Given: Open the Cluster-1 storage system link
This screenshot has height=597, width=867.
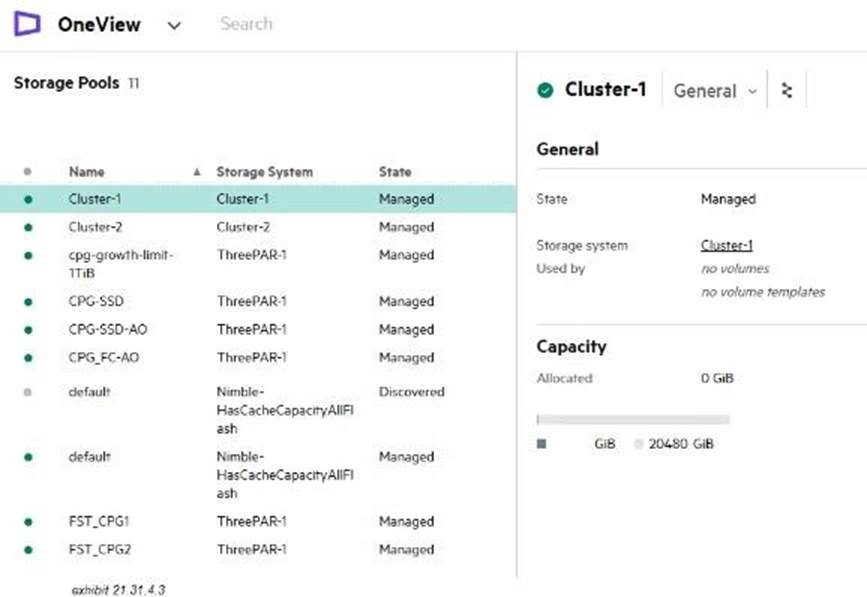Looking at the screenshot, I should [x=727, y=245].
